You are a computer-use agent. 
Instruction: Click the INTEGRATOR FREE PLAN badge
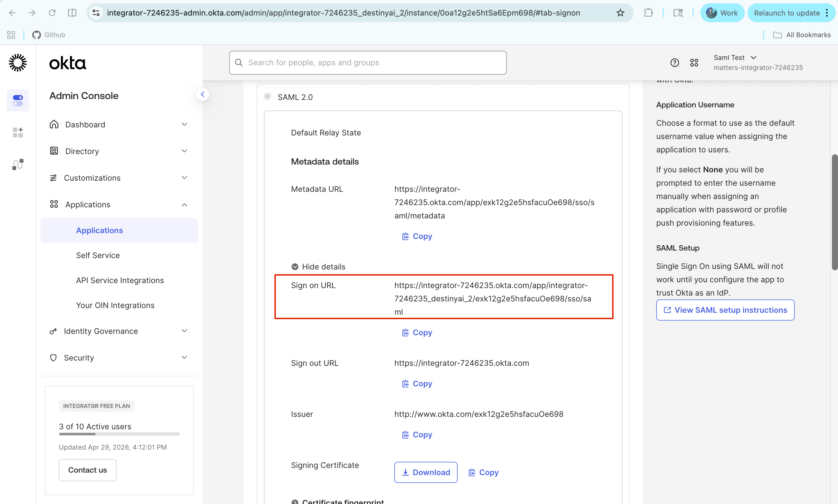point(97,406)
